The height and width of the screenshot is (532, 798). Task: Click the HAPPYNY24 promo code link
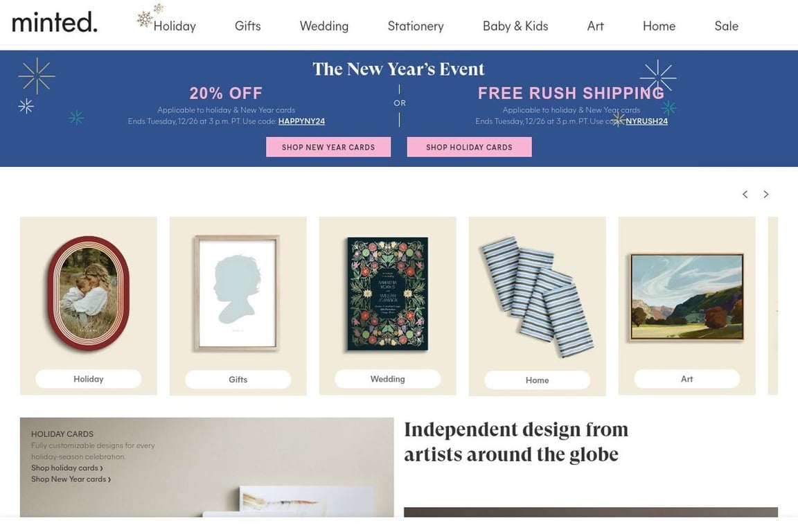coord(301,121)
